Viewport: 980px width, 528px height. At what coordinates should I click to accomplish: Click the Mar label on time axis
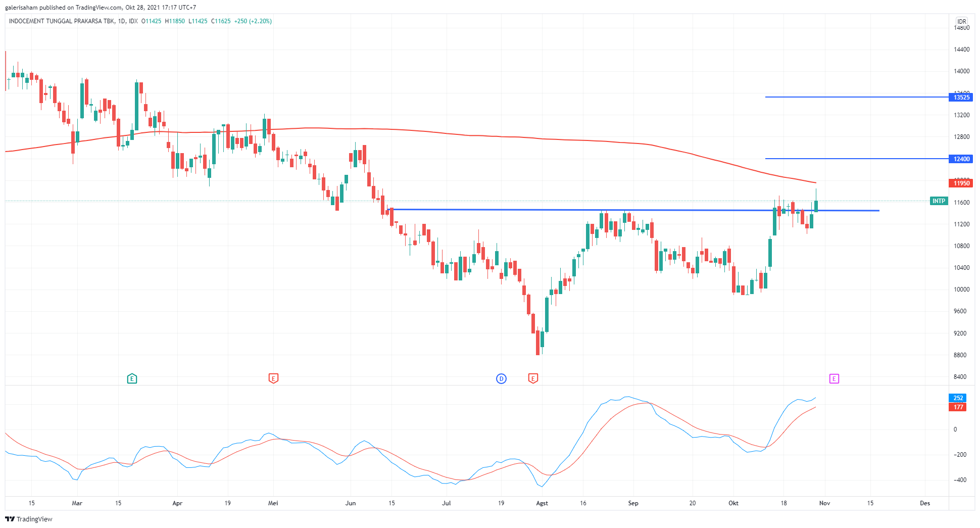tap(77, 503)
